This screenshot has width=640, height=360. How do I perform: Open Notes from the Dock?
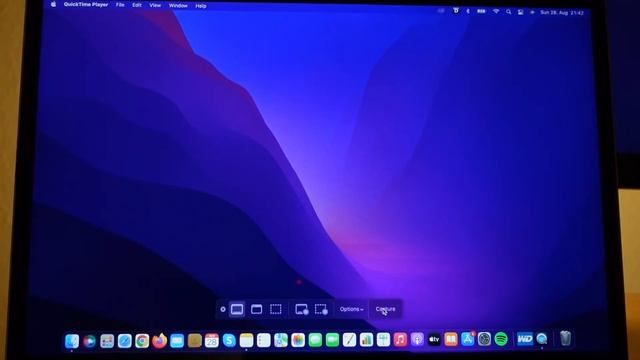pos(247,340)
